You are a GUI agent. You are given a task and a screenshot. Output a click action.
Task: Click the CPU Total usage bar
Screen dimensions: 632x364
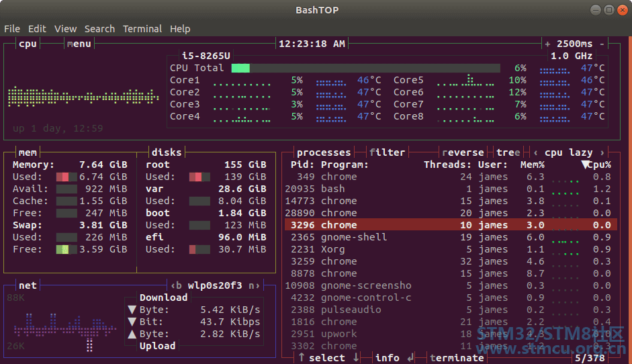click(x=365, y=68)
